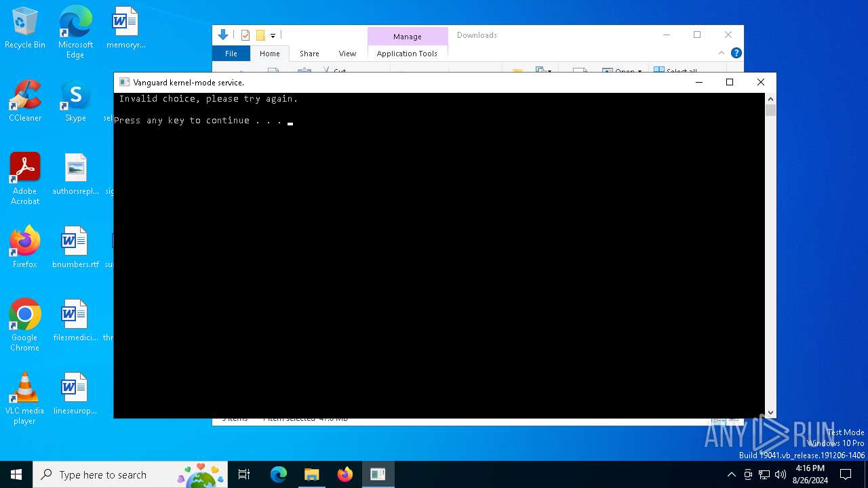
Task: Select the Manage contextual tab header
Action: [408, 37]
